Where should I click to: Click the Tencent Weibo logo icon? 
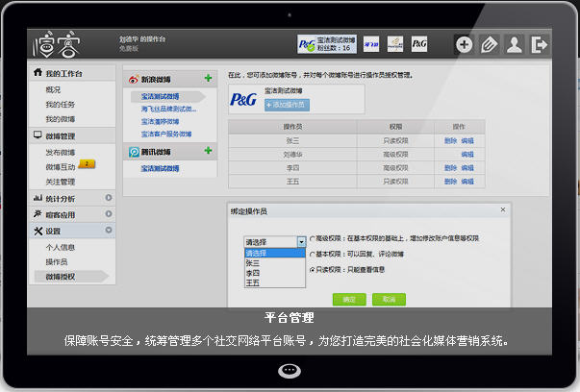click(134, 152)
